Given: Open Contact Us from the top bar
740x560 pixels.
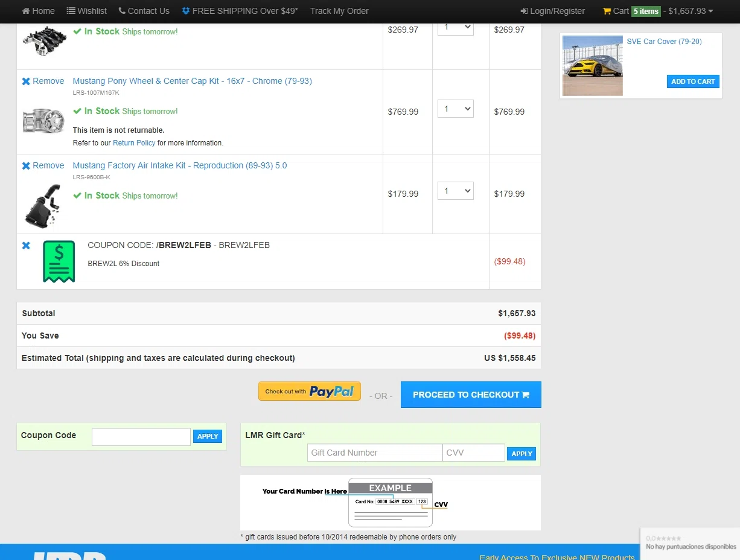Looking at the screenshot, I should tap(144, 11).
